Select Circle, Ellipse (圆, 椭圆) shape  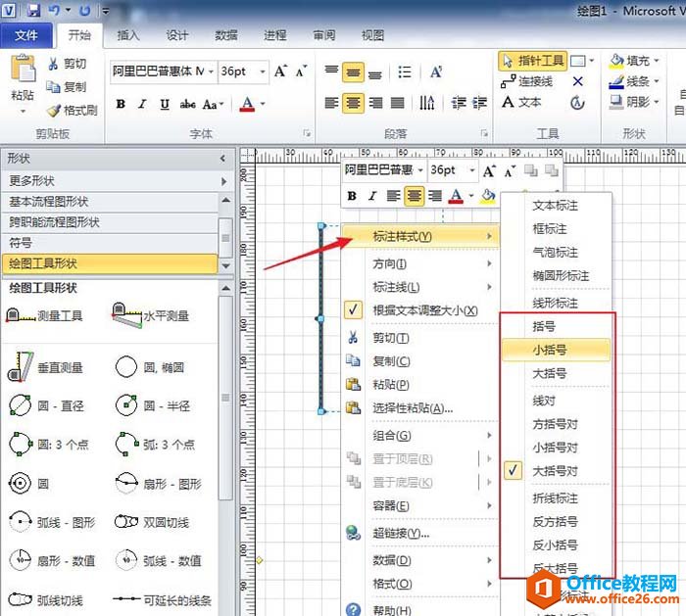click(x=150, y=367)
